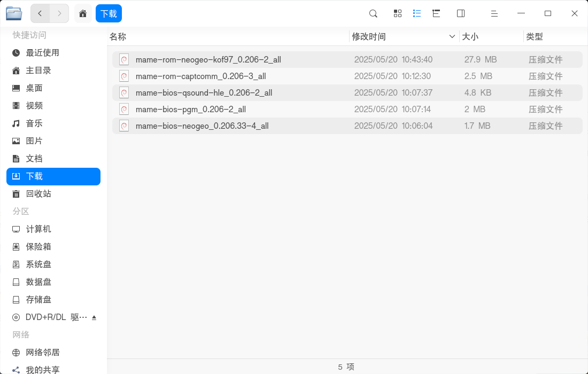
Task: Eject the DVD+R/DL drive
Action: (94, 317)
